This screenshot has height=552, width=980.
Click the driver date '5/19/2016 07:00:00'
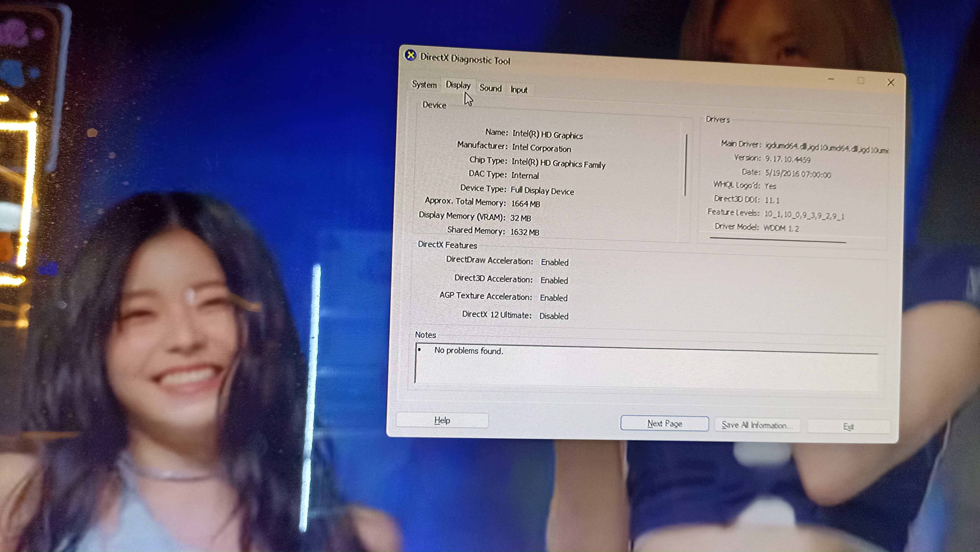coord(798,174)
